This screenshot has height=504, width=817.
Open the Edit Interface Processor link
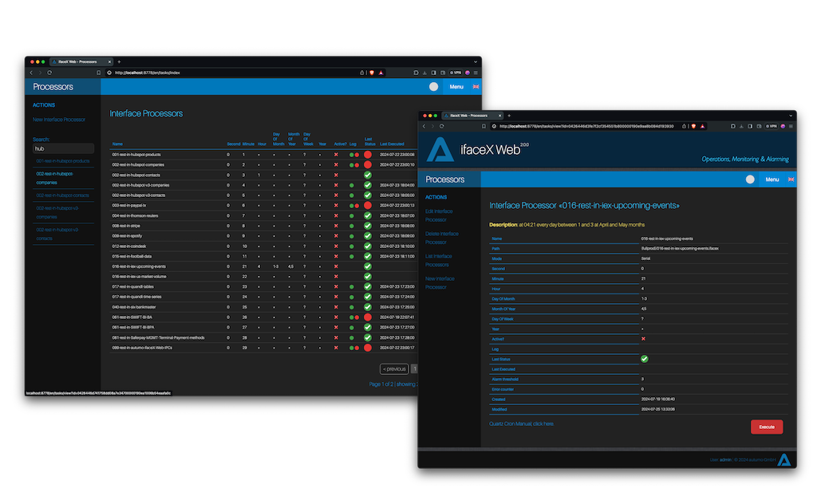pos(440,215)
